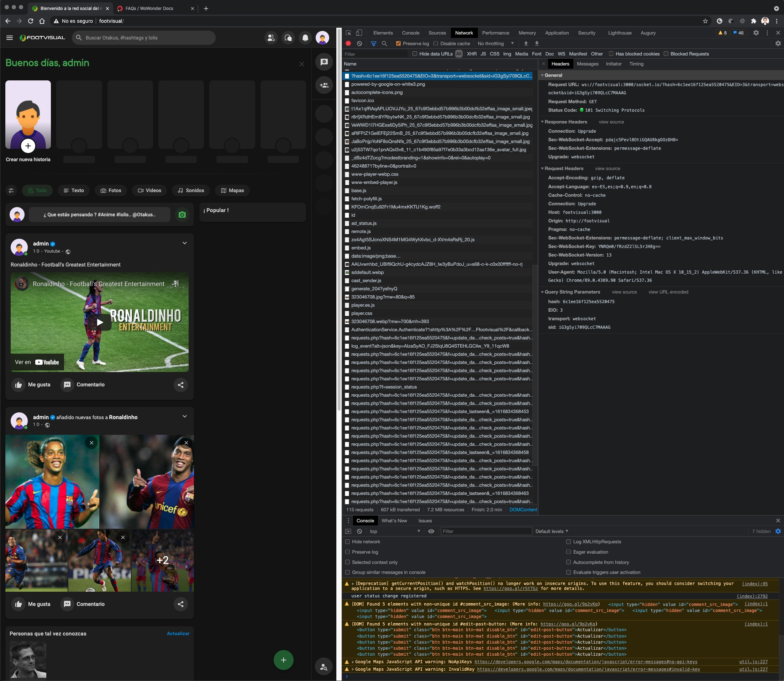Share the Ronaldinho YouTube post
Image resolution: width=784 pixels, height=681 pixels.
pos(180,385)
